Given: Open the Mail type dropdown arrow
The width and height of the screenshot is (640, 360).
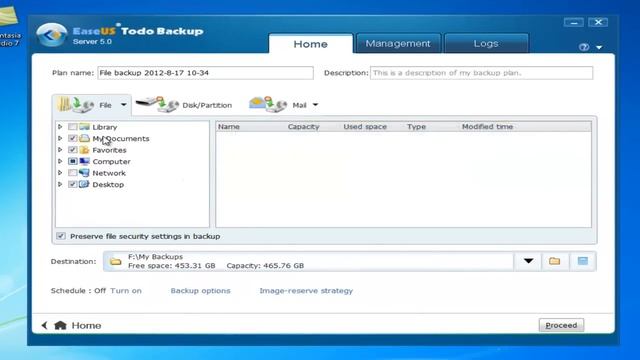Looking at the screenshot, I should [315, 105].
